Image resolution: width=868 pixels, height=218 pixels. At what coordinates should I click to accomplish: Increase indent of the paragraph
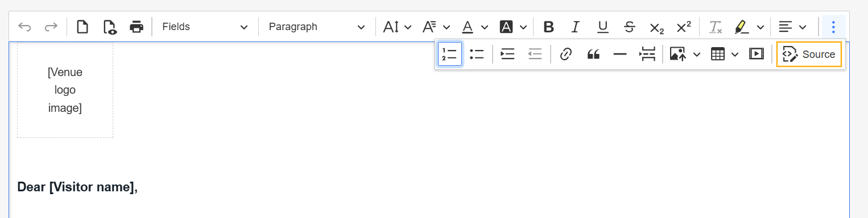(507, 54)
